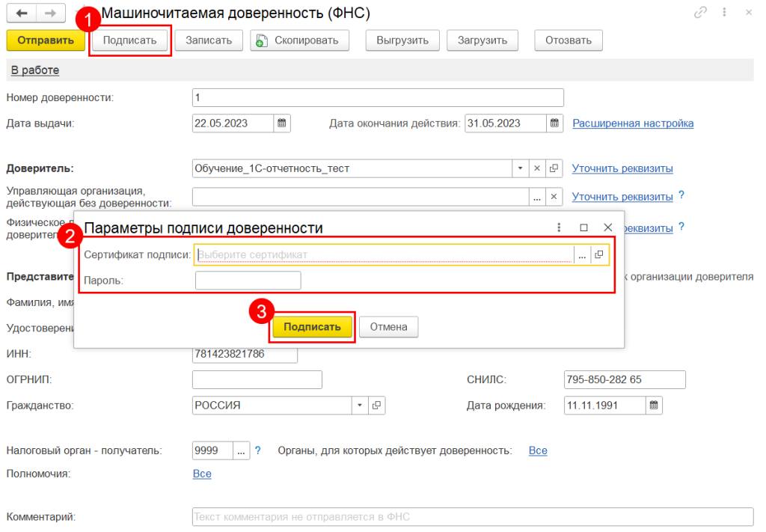Focus the Сертификат подписи field
The width and height of the screenshot is (766, 532).
coord(384,255)
